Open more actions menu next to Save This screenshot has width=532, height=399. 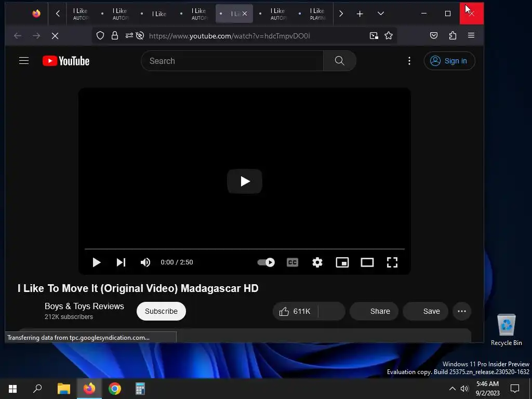(462, 311)
